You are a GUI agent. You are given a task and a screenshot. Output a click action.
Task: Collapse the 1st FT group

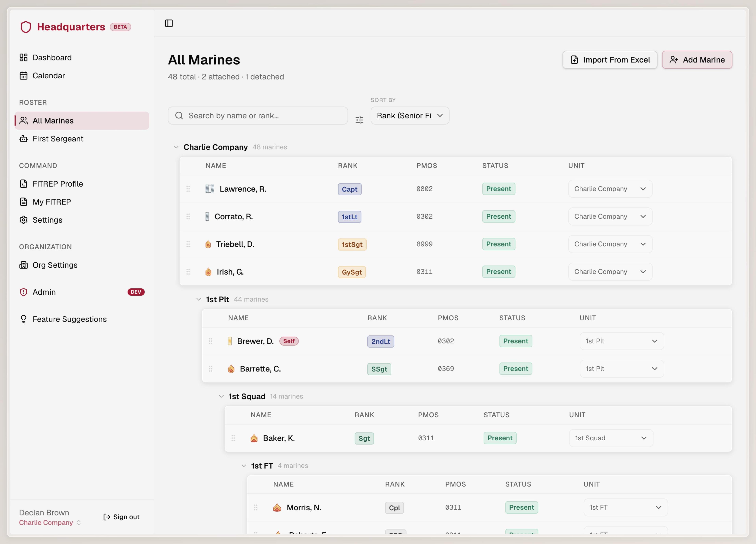[244, 466]
